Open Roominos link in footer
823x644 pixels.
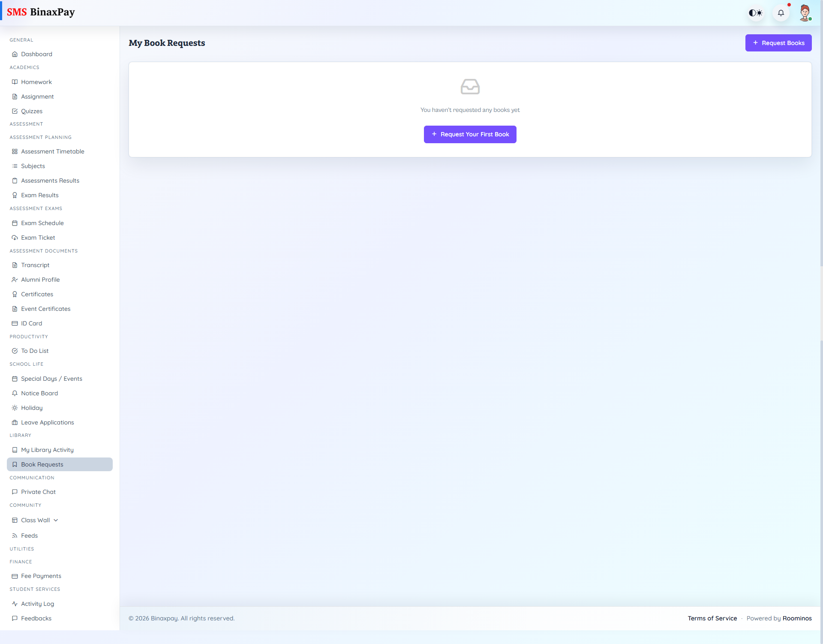point(797,618)
